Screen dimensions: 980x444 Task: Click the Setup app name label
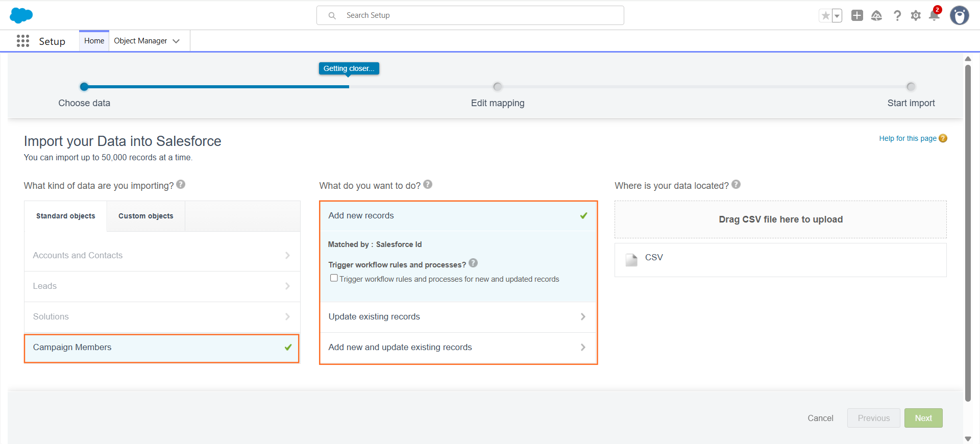pos(52,41)
